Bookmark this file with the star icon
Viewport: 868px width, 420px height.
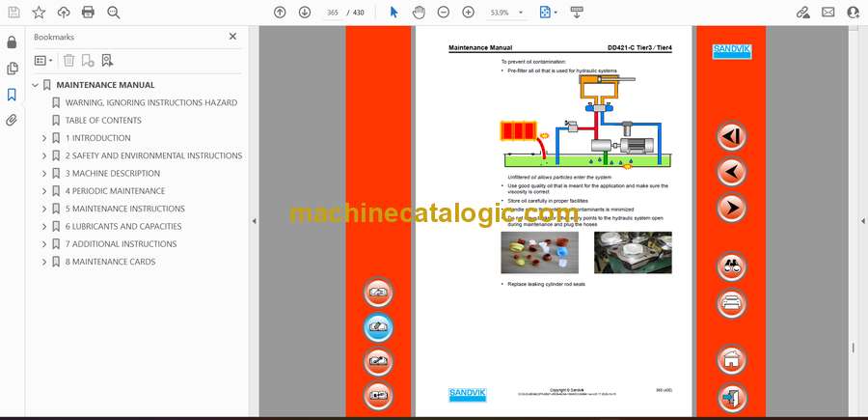coord(39,13)
